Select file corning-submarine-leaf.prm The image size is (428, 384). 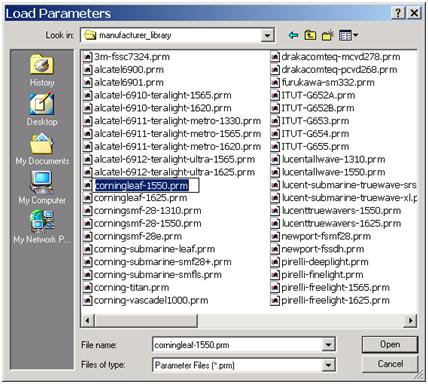[154, 249]
